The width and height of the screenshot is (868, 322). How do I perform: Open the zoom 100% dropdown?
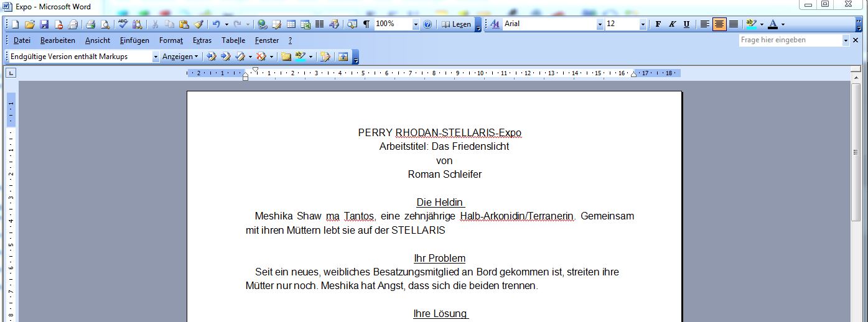point(416,24)
